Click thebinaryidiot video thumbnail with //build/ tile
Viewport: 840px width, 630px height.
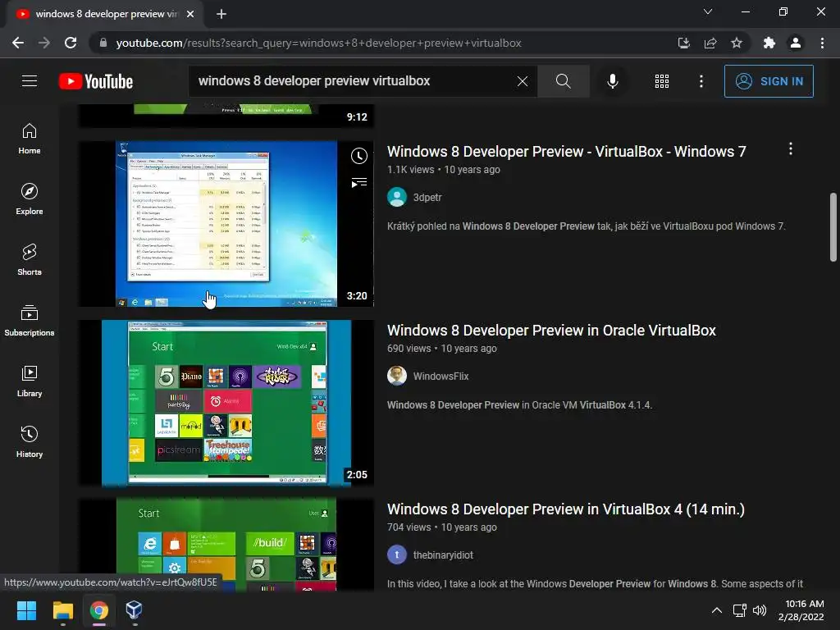pos(226,545)
